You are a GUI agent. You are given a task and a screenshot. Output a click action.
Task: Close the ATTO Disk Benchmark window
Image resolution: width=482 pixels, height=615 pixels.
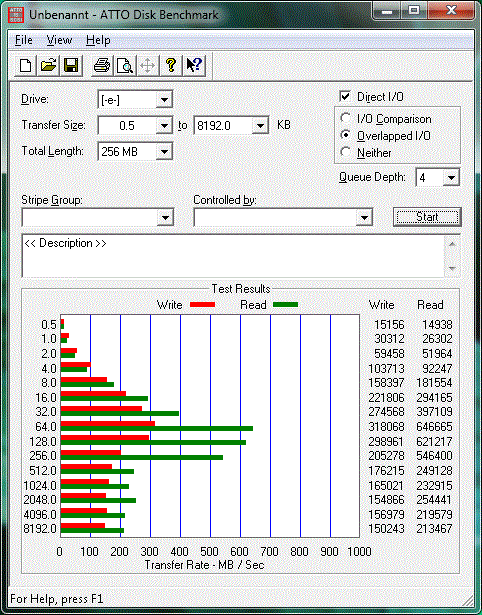click(451, 11)
